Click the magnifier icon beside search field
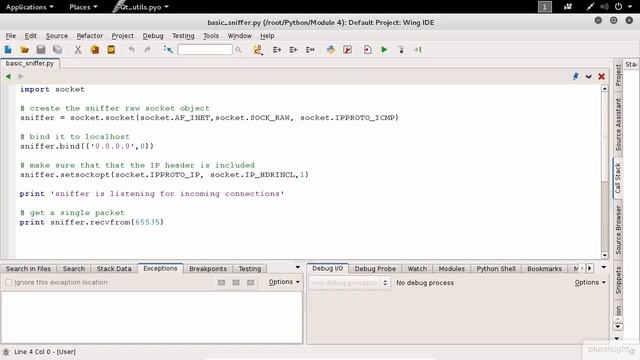640x360 pixels. 238,50
